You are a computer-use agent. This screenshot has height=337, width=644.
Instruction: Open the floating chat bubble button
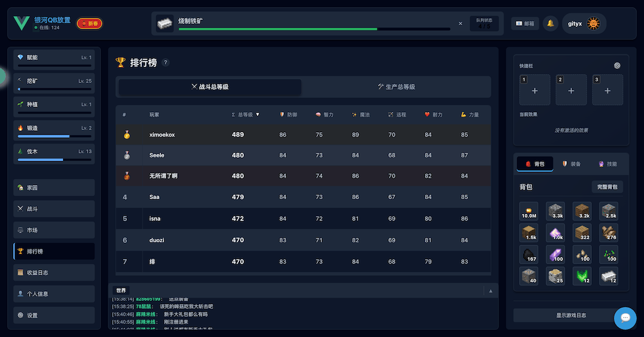pos(624,317)
